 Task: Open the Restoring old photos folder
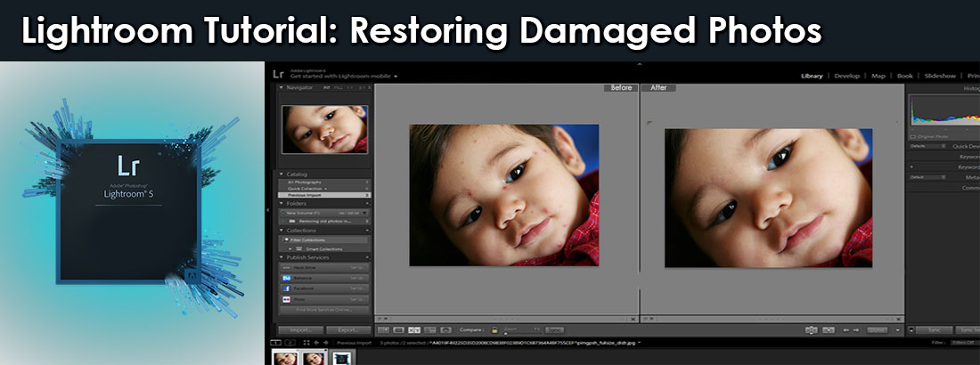coord(323,222)
